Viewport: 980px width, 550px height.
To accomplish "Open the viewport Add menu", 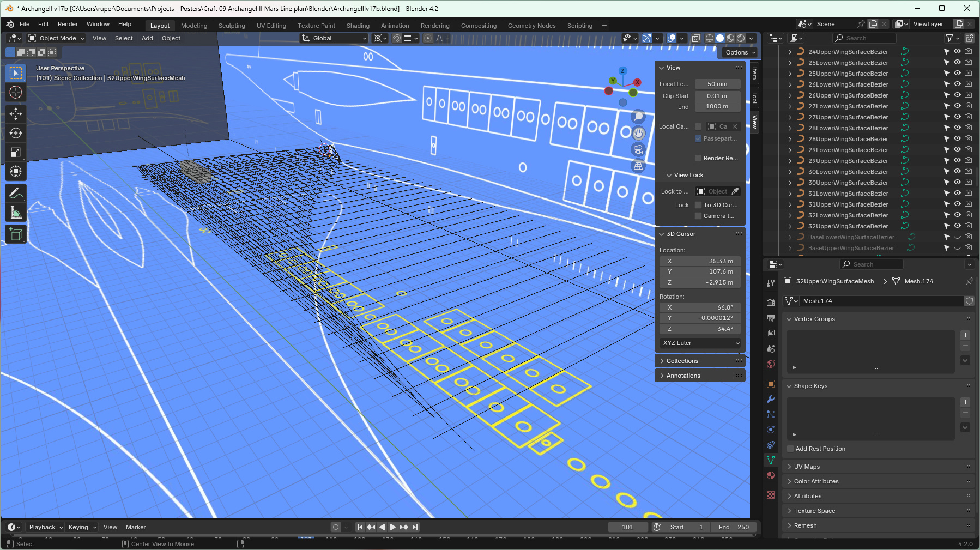I will (x=147, y=38).
